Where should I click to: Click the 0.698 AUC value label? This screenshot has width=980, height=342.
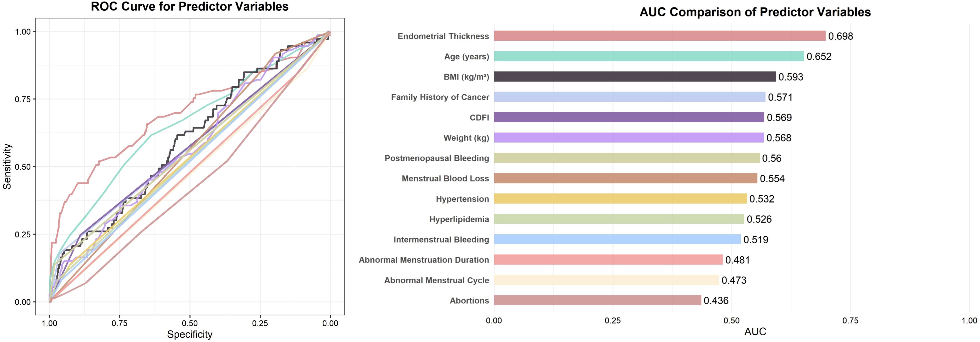(x=840, y=36)
